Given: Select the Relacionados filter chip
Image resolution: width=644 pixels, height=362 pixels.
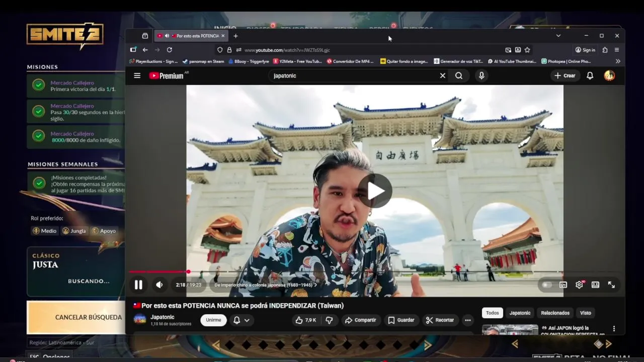Looking at the screenshot, I should [555, 313].
